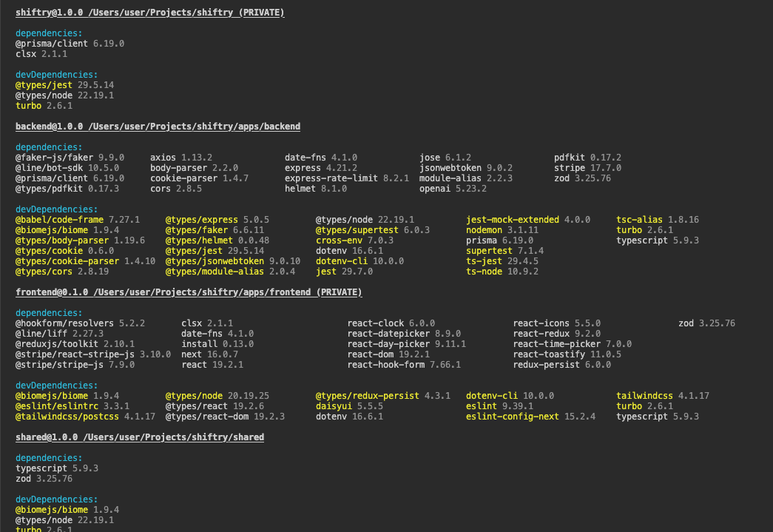773x532 pixels.
Task: Select the 'frontend@0.1.0' workspace heading line
Action: coord(189,292)
